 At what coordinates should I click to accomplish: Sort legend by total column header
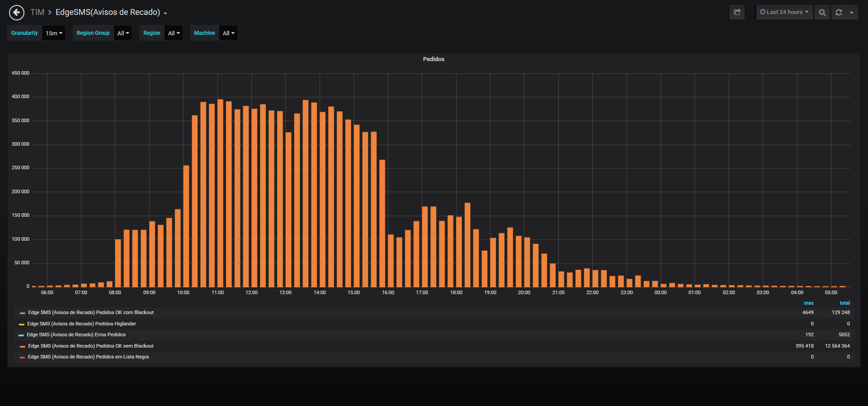click(x=844, y=303)
